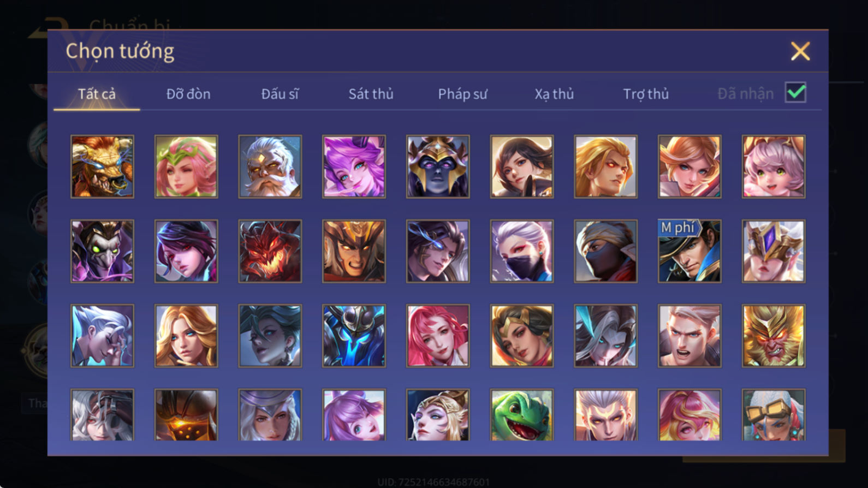Open the Trợ thủ tab

(x=646, y=94)
